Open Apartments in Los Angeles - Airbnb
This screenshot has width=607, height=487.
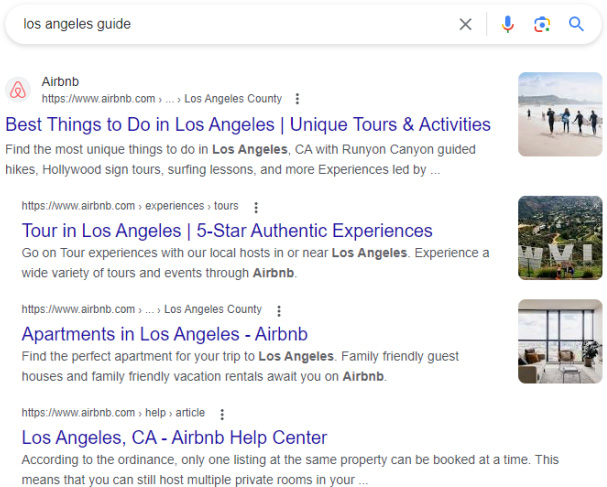165,334
